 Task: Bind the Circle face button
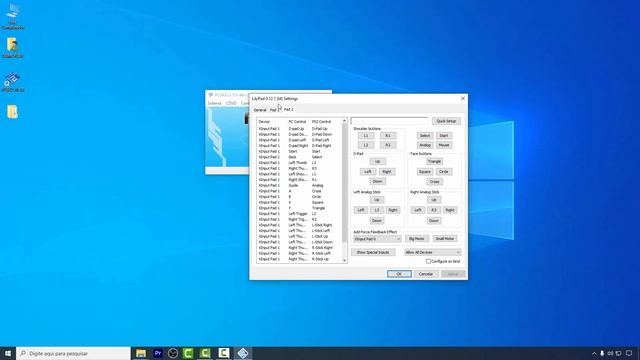click(x=444, y=172)
